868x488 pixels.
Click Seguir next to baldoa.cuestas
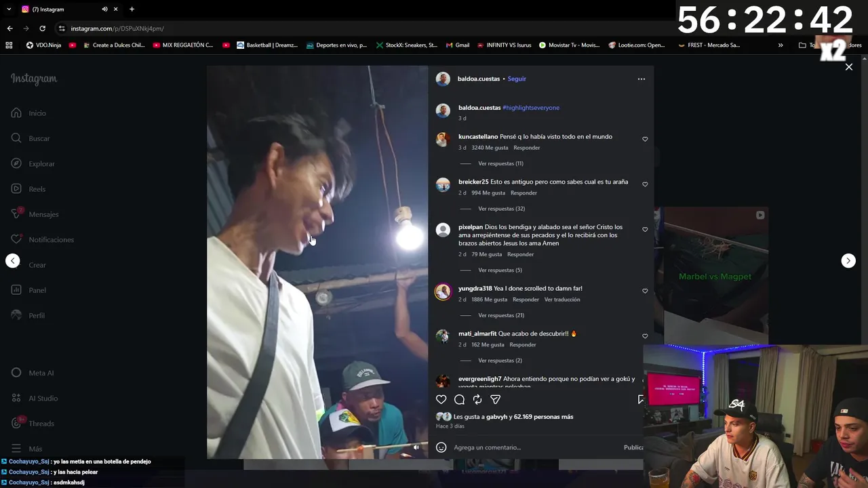517,79
